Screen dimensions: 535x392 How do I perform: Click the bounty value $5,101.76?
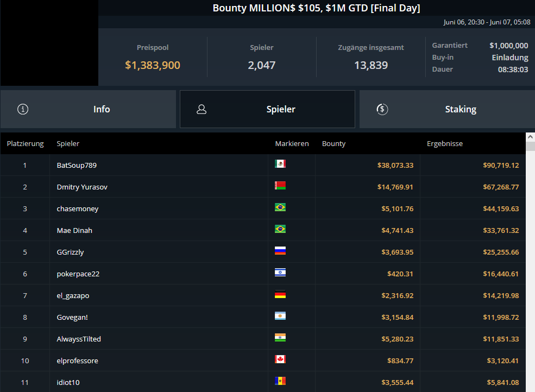(x=397, y=209)
